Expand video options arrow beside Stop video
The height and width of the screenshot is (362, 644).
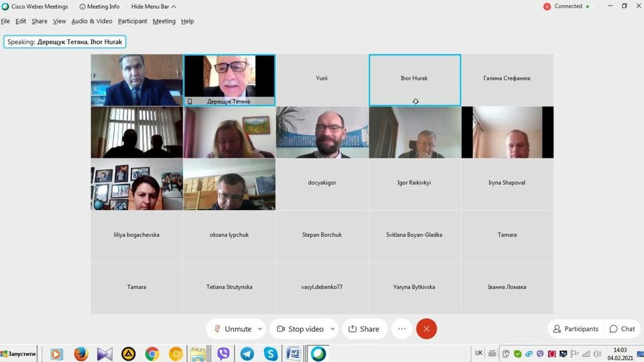point(333,329)
